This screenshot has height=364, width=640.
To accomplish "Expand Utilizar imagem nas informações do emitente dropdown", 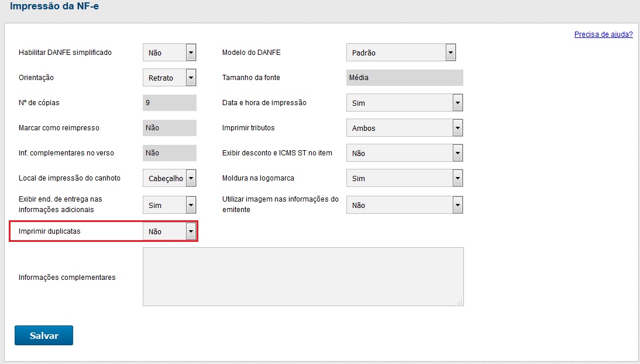I will [x=404, y=205].
